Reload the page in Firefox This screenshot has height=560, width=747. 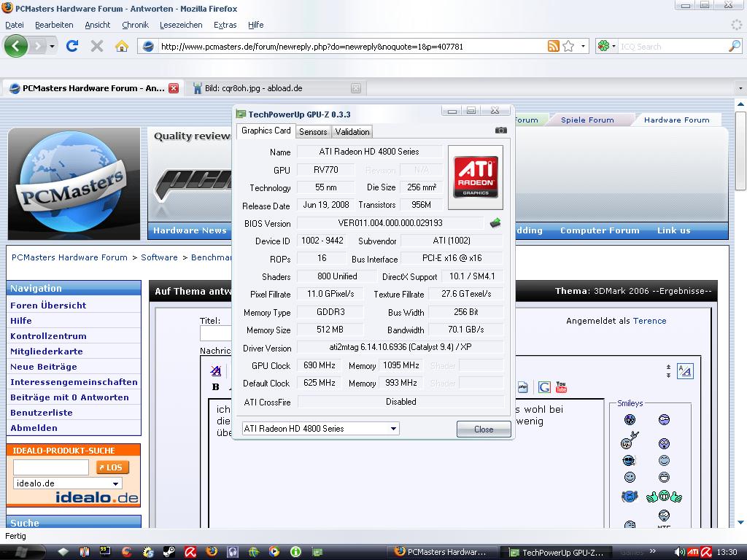click(72, 46)
